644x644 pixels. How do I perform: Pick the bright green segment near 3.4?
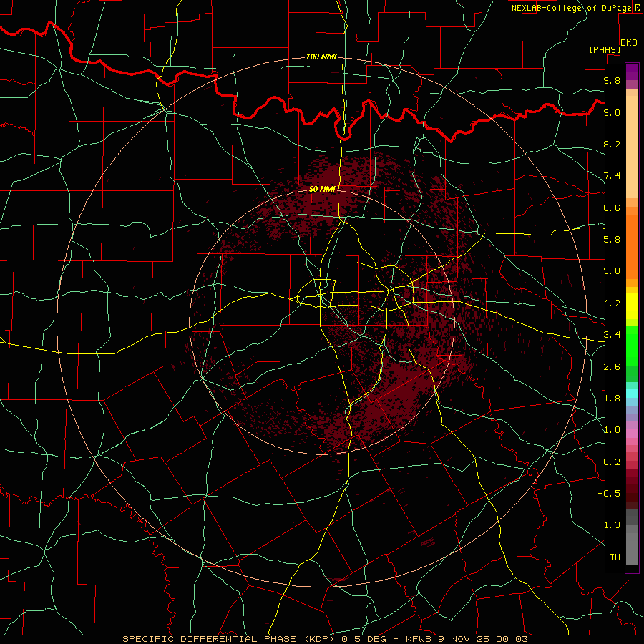(x=632, y=345)
